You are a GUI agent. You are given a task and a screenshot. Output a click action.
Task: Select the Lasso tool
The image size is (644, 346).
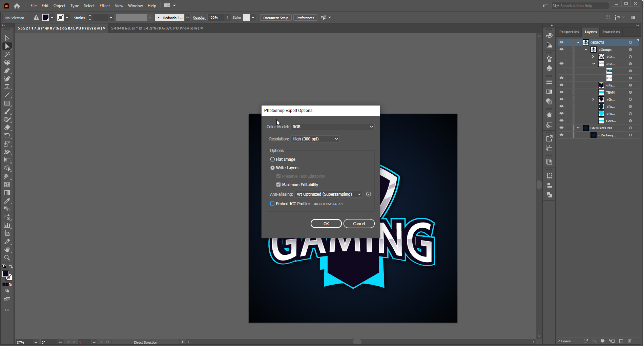[7, 63]
